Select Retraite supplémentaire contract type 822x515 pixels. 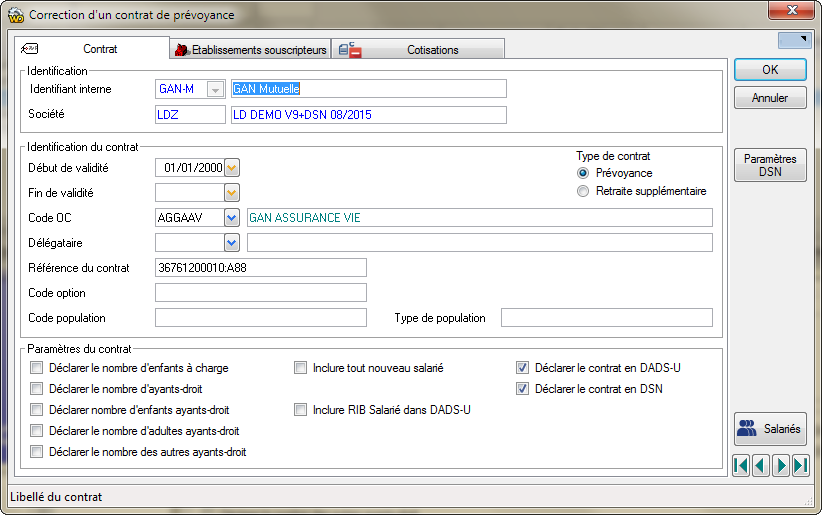point(582,191)
